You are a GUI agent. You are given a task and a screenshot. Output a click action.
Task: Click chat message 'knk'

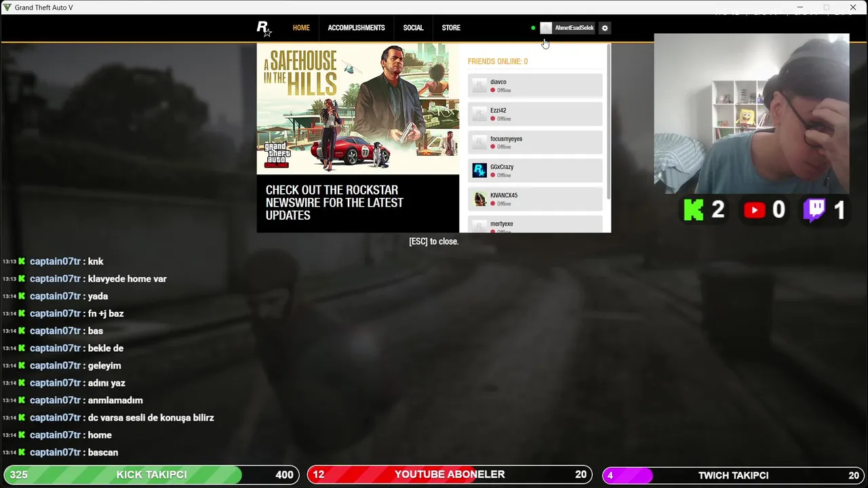click(x=96, y=261)
